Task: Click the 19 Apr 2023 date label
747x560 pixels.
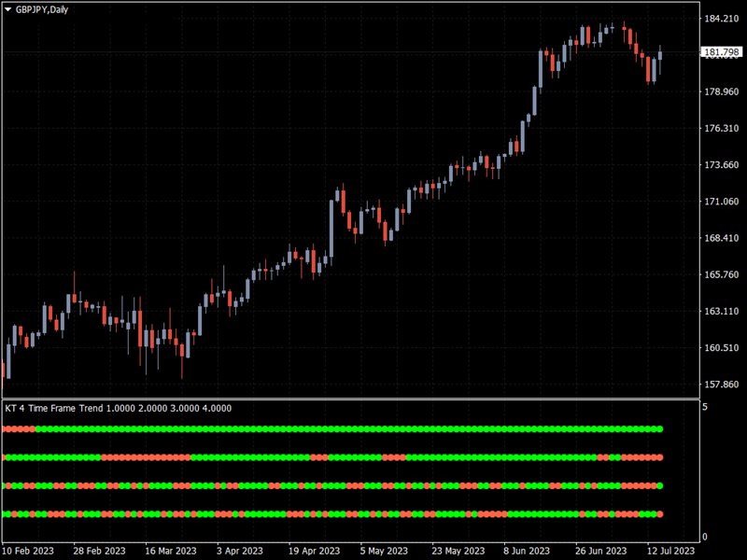Action: (314, 551)
